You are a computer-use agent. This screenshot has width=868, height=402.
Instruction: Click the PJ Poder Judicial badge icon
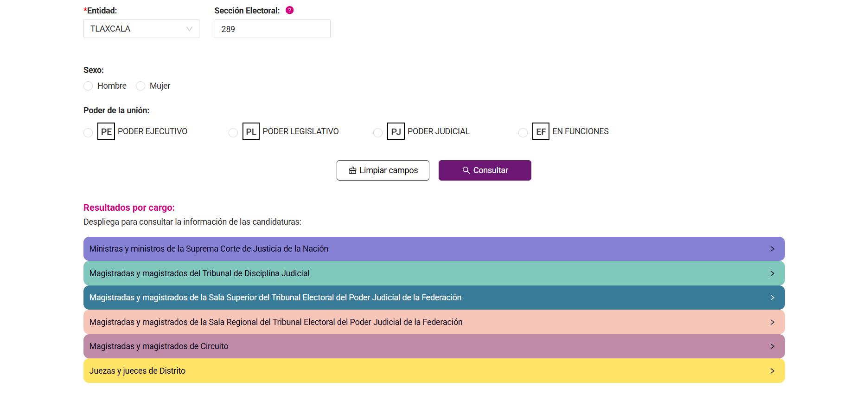tap(396, 131)
